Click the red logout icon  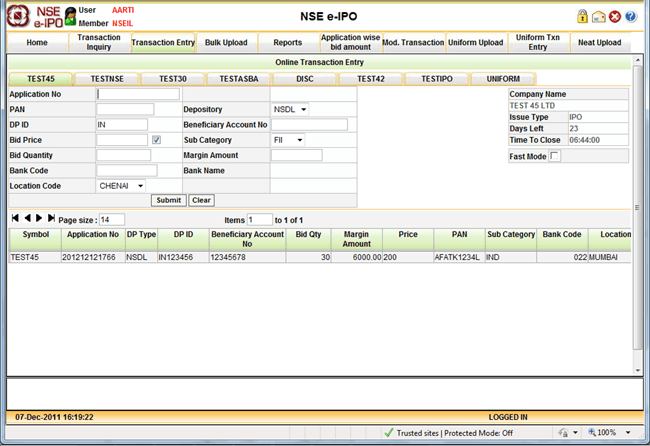[614, 17]
